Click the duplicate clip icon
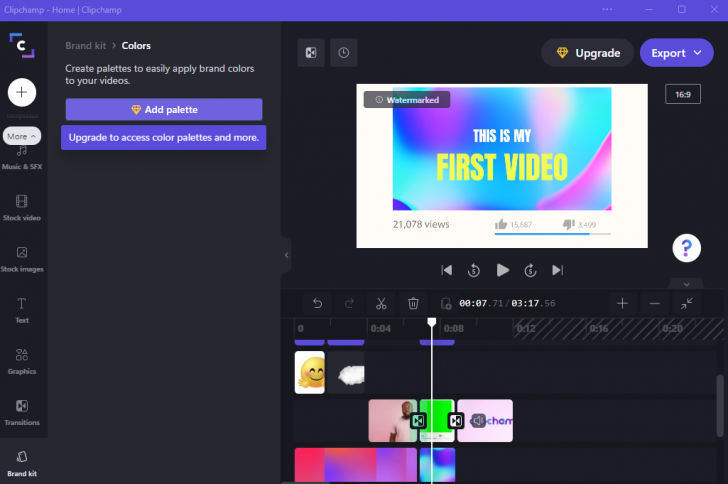The height and width of the screenshot is (484, 728). (446, 304)
